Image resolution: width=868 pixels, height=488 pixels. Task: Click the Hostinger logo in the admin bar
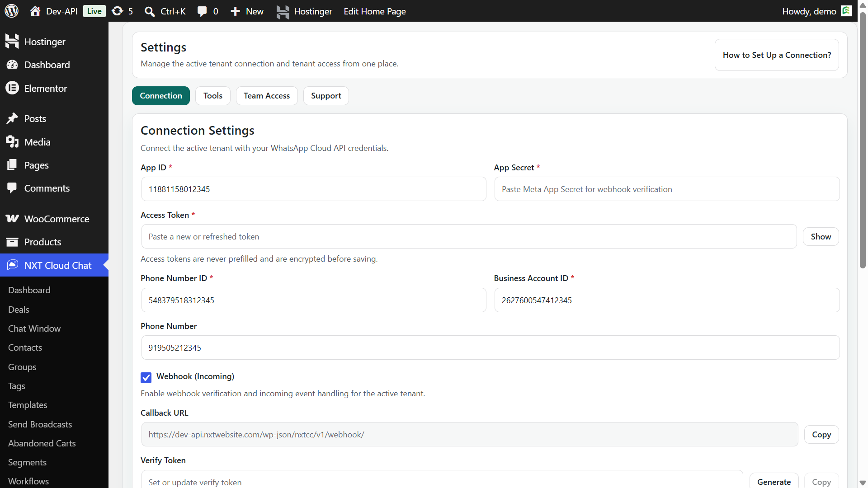283,11
